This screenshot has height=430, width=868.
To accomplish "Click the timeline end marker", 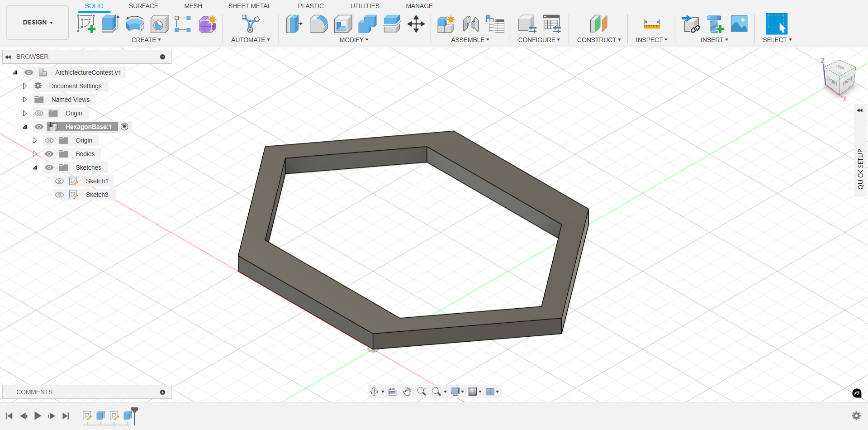I will click(x=134, y=416).
